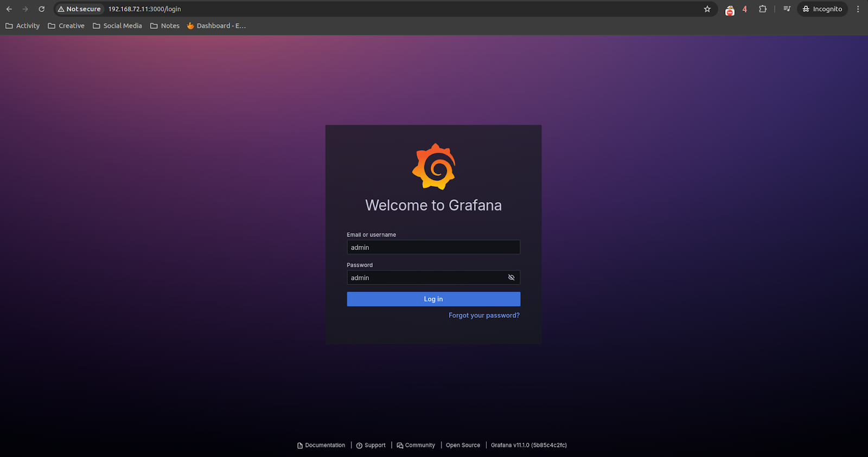Open the Activity bookmarks folder
Viewport: 868px width, 457px height.
click(x=23, y=26)
